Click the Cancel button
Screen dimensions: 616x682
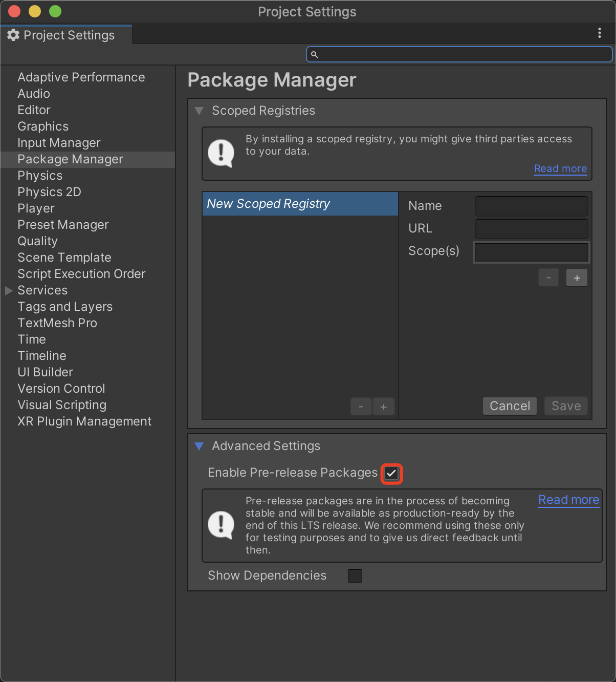pyautogui.click(x=510, y=406)
